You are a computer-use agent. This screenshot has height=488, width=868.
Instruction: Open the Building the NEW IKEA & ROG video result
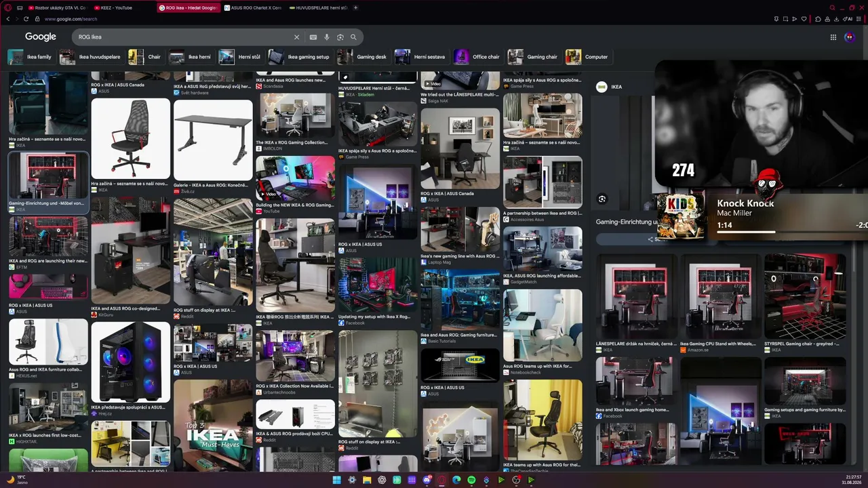pos(295,178)
